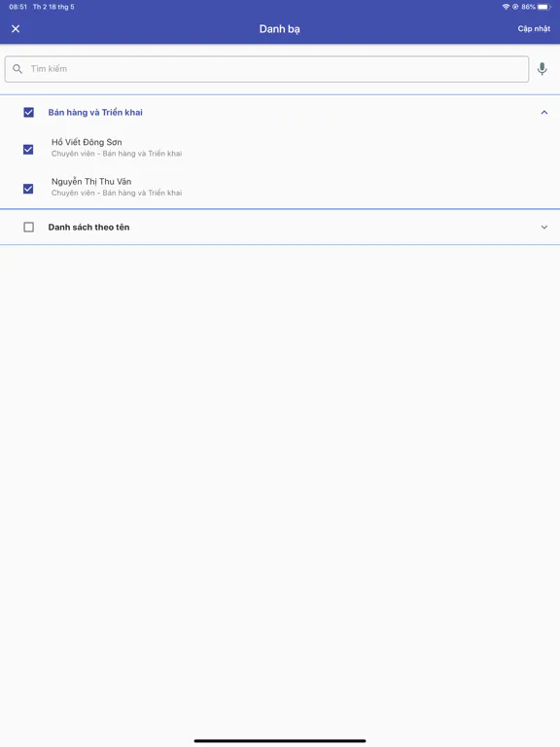Image resolution: width=560 pixels, height=747 pixels.
Task: Uncheck the Bán hàng và Triển khai checkbox
Action: click(x=28, y=113)
